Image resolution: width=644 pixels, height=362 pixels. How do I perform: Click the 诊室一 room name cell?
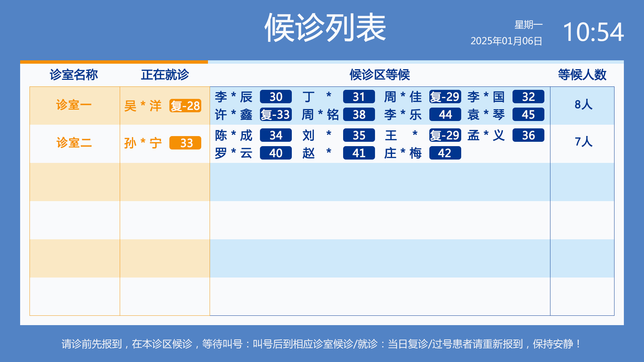click(74, 105)
